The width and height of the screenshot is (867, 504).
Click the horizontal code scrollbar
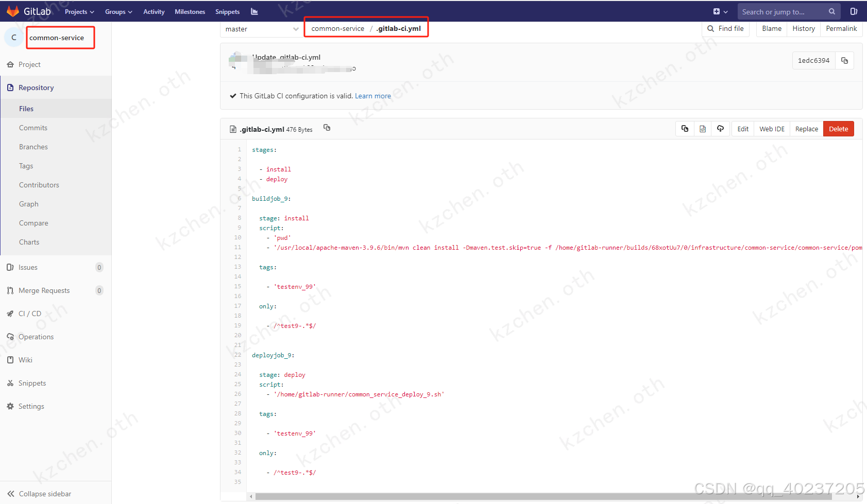coord(543,496)
